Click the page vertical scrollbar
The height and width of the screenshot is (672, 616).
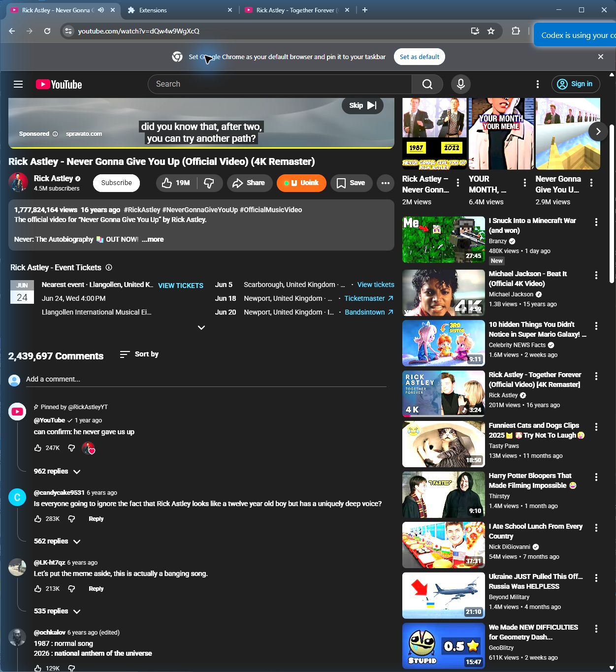612,203
